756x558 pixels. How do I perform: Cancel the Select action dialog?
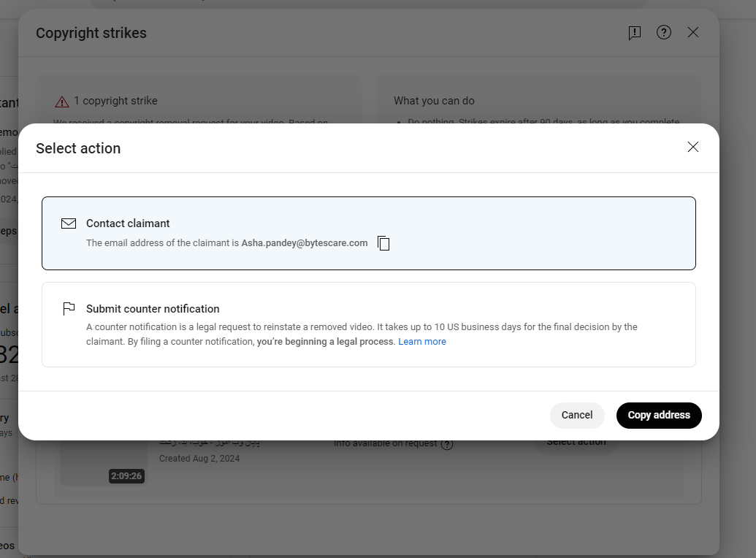click(577, 416)
